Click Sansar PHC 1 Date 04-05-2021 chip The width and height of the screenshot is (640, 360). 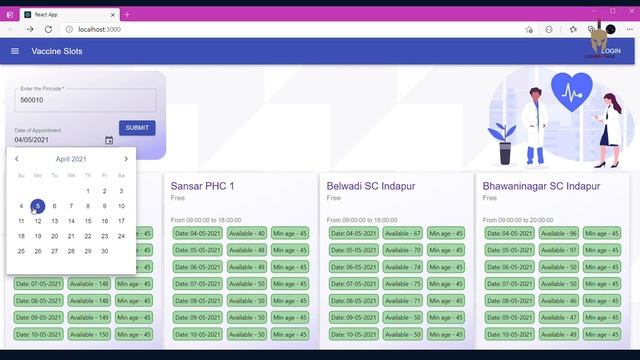(x=198, y=233)
